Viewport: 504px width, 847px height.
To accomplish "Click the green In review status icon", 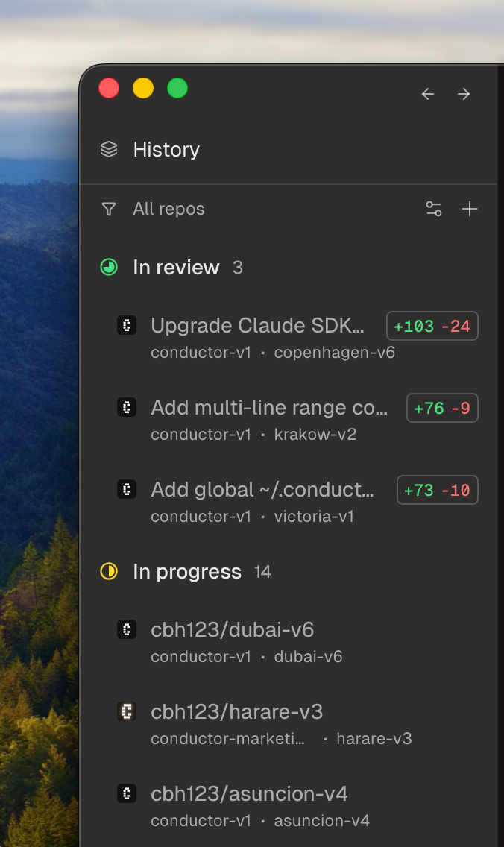I will click(109, 267).
